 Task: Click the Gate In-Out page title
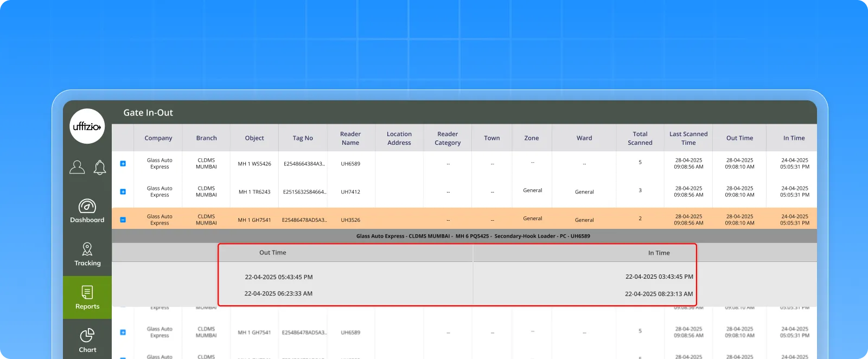[148, 113]
